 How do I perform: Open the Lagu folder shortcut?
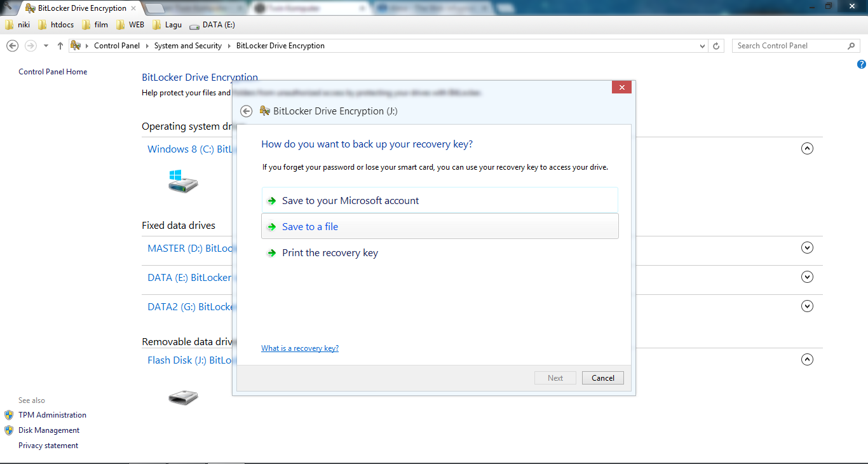pos(167,25)
